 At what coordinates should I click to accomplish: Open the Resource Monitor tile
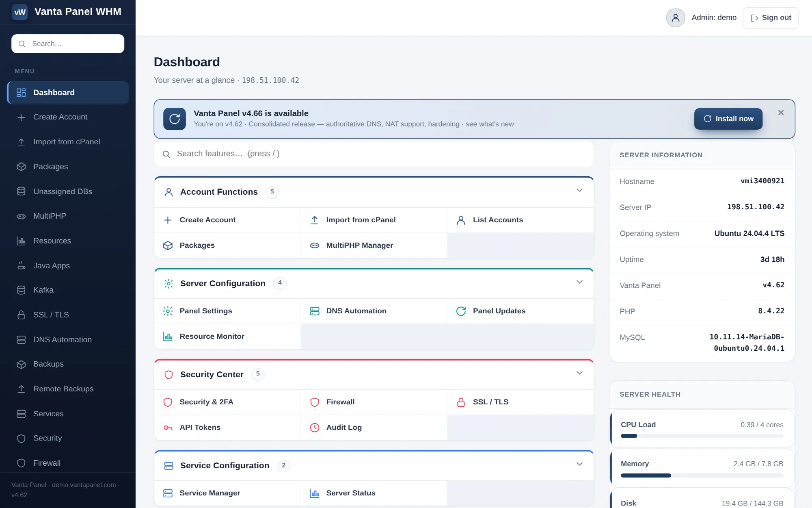point(227,336)
